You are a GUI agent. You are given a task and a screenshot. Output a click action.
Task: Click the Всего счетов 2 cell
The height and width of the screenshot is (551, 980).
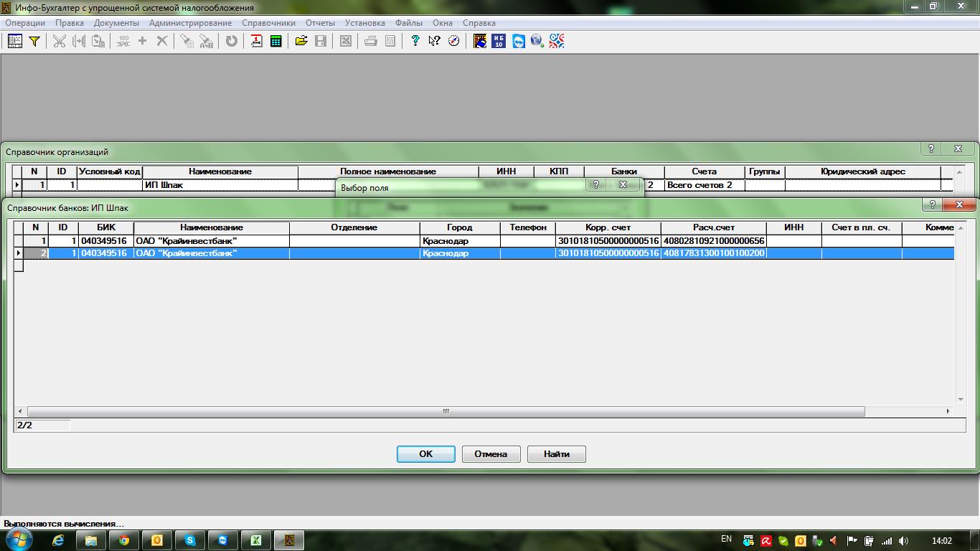coord(705,185)
